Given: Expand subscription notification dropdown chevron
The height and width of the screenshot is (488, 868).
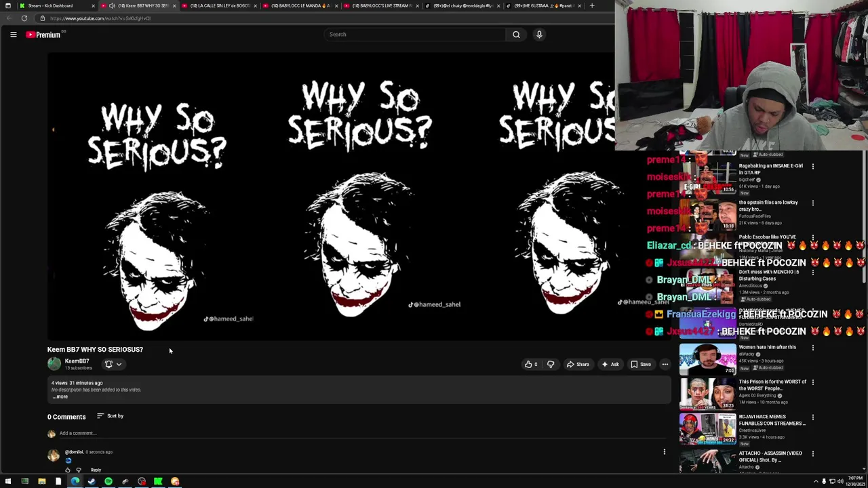Looking at the screenshot, I should (x=119, y=364).
